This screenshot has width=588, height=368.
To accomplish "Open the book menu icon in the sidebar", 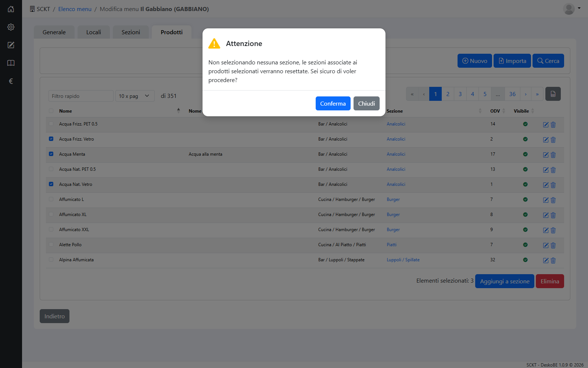I will pyautogui.click(x=11, y=63).
